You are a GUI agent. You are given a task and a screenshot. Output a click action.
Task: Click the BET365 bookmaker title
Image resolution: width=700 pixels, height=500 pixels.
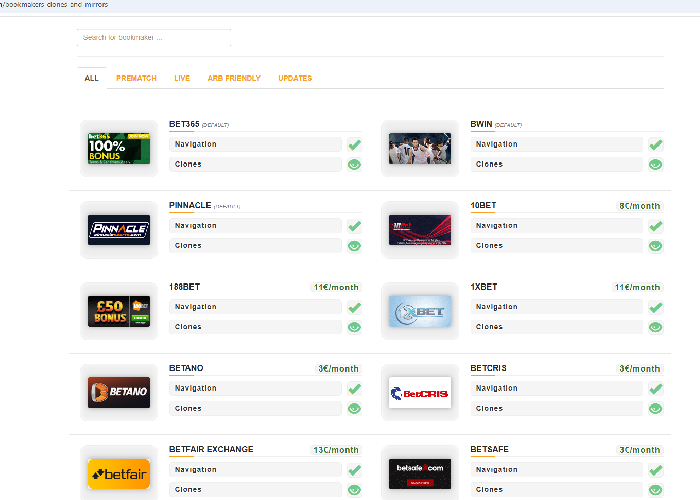pyautogui.click(x=184, y=124)
